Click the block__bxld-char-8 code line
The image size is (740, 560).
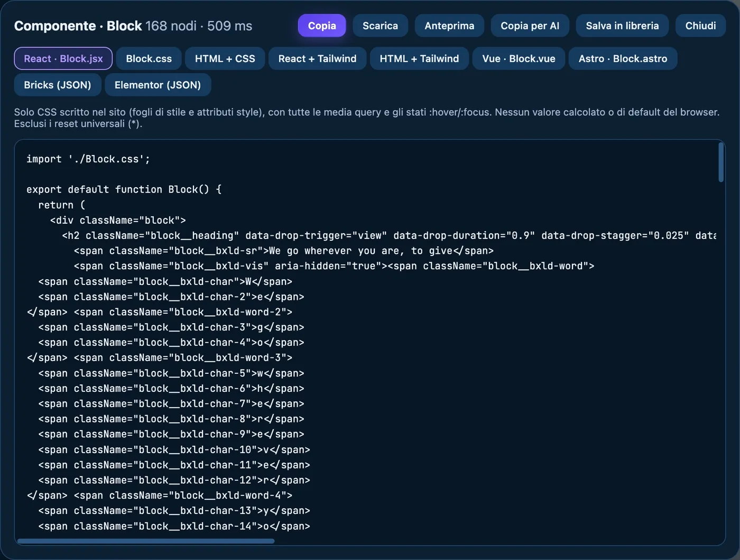pos(171,419)
